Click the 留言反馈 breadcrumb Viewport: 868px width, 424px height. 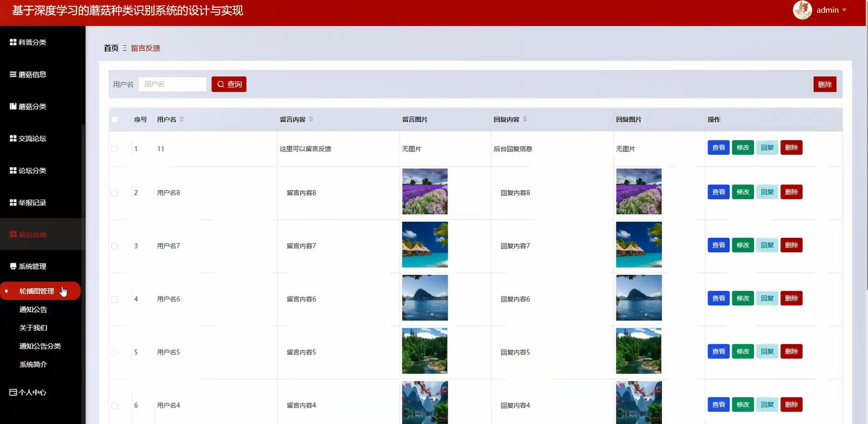[x=146, y=48]
